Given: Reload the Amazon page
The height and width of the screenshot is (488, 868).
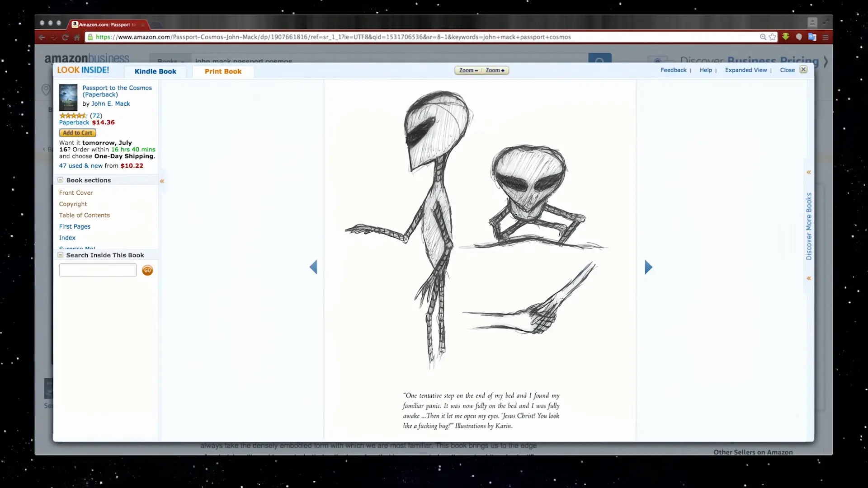Looking at the screenshot, I should [65, 37].
